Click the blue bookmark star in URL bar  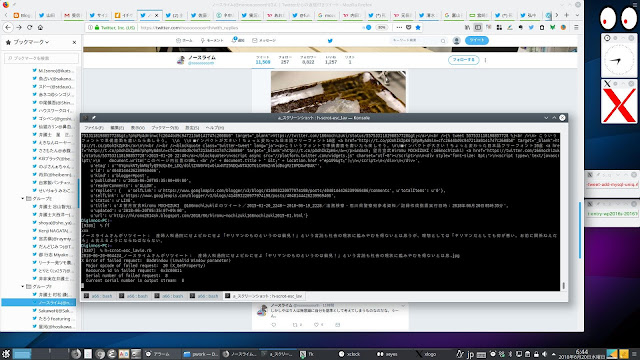point(418,27)
